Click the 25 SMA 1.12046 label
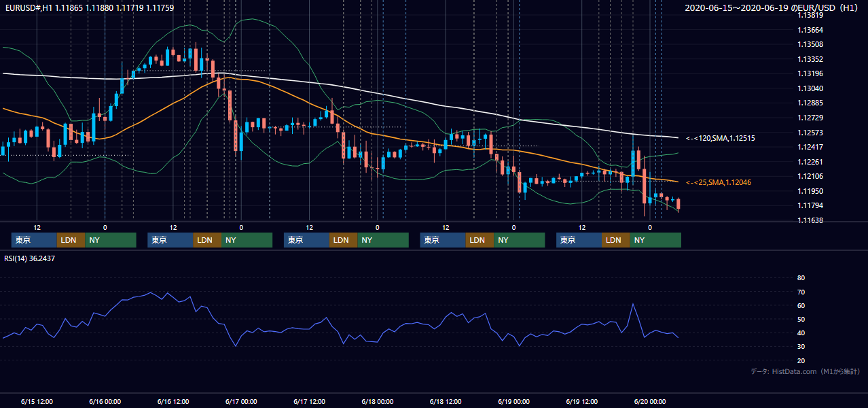 click(x=719, y=182)
